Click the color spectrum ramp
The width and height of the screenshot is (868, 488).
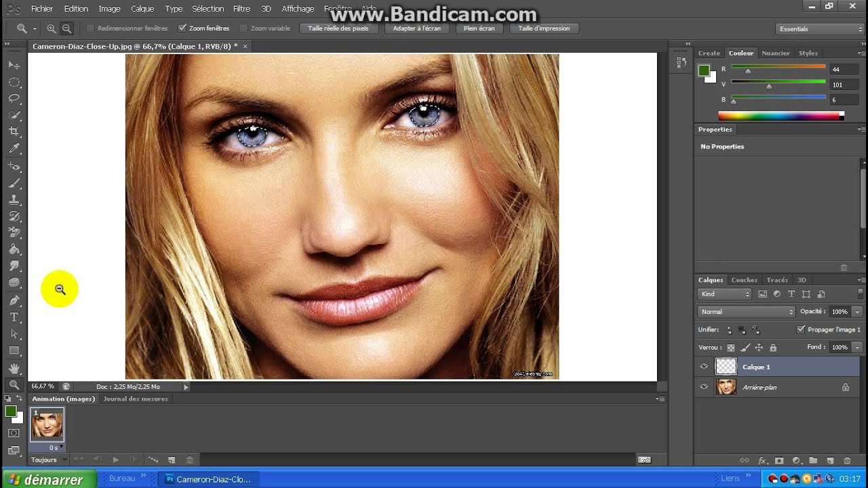tap(779, 116)
